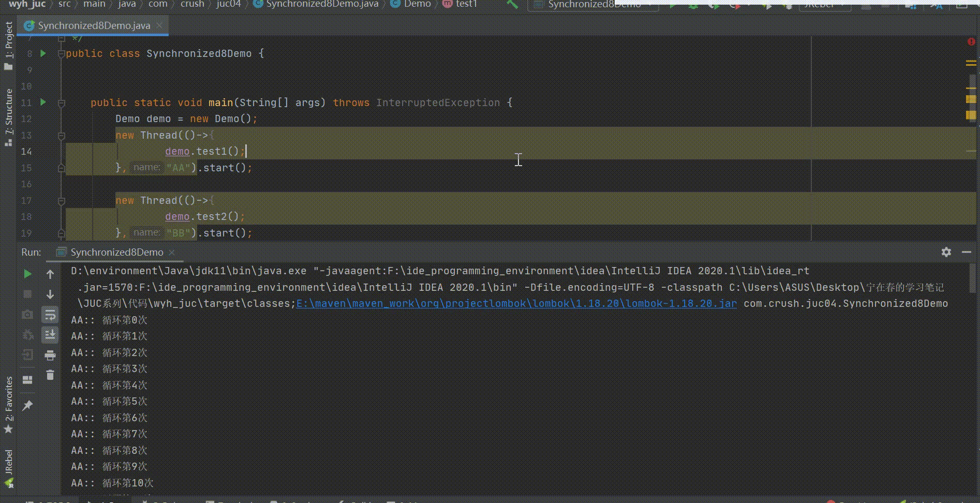This screenshot has width=980, height=503.
Task: Click the run gutter arrow beside main method
Action: pyautogui.click(x=43, y=102)
